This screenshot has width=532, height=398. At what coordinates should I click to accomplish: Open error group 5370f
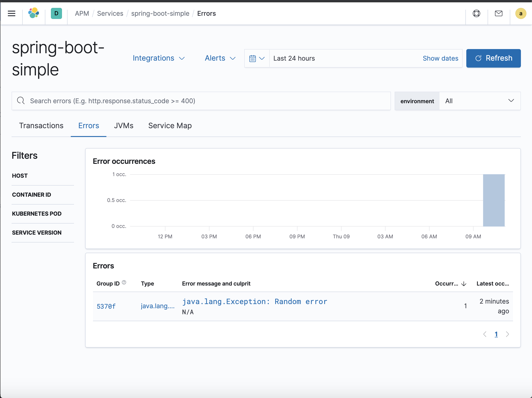[x=106, y=306]
